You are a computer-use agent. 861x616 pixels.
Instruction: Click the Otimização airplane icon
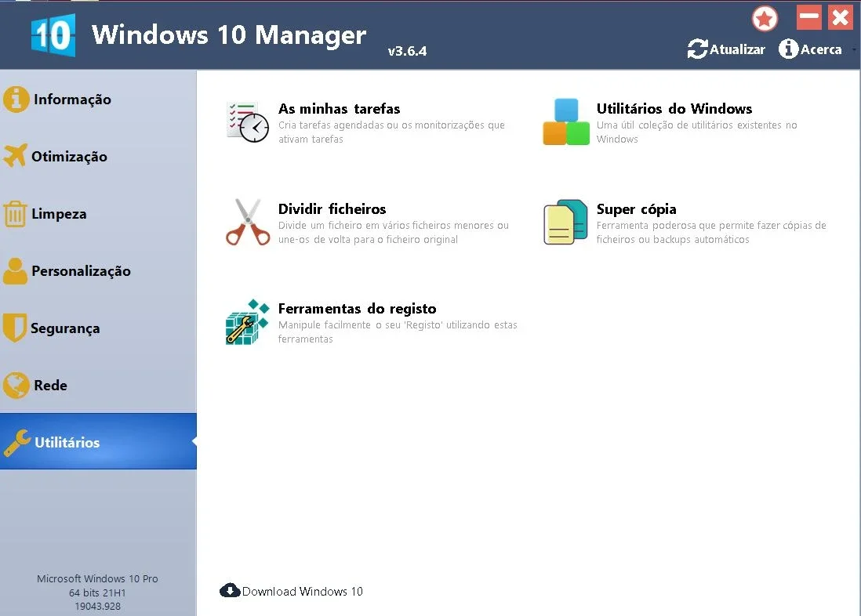[x=15, y=156]
